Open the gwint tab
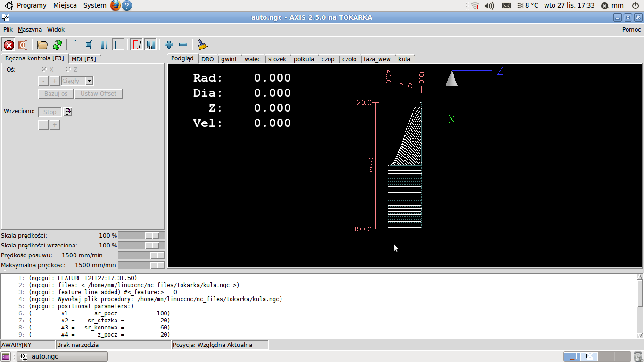The width and height of the screenshot is (644, 362). coord(229,59)
